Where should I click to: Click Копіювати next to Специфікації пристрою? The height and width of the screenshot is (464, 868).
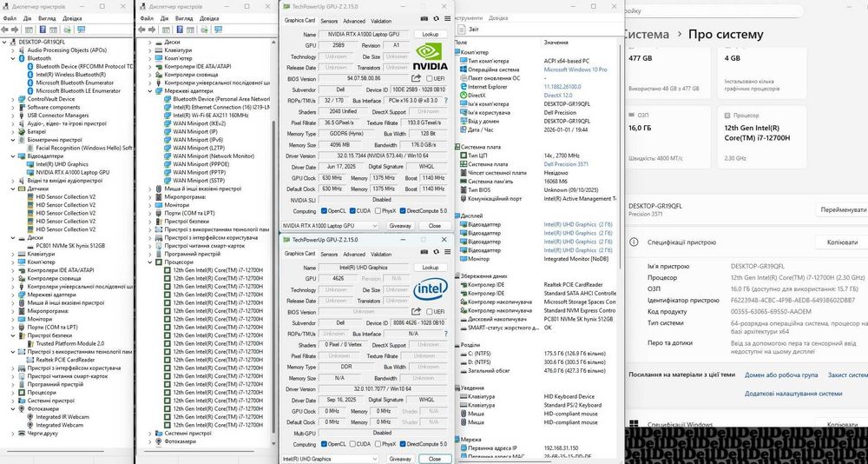click(x=842, y=242)
